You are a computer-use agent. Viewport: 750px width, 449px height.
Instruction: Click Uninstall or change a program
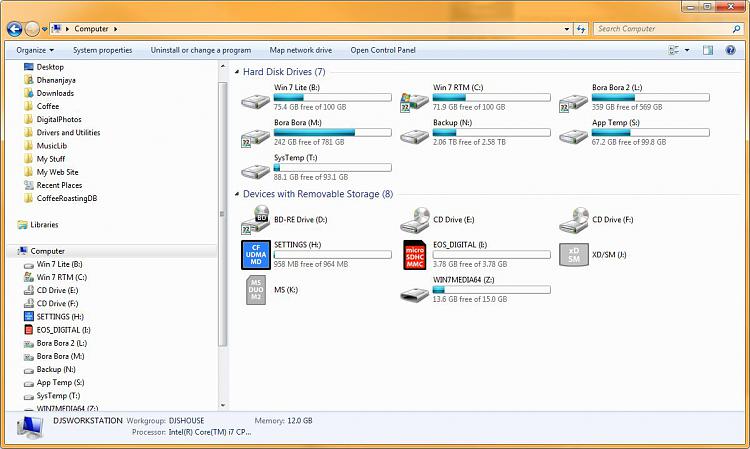pyautogui.click(x=201, y=50)
